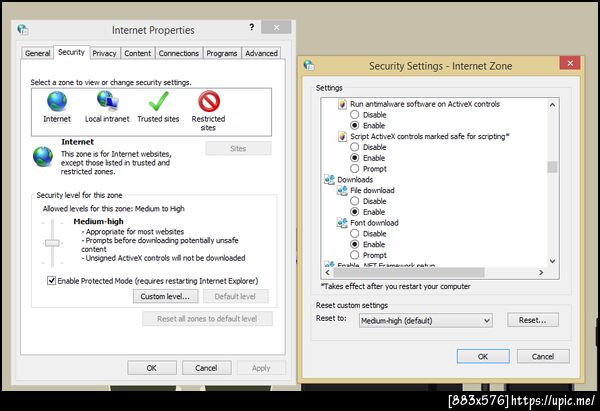Image resolution: width=600 pixels, height=411 pixels.
Task: Click the Security Settings title bar icon
Action: coord(309,65)
